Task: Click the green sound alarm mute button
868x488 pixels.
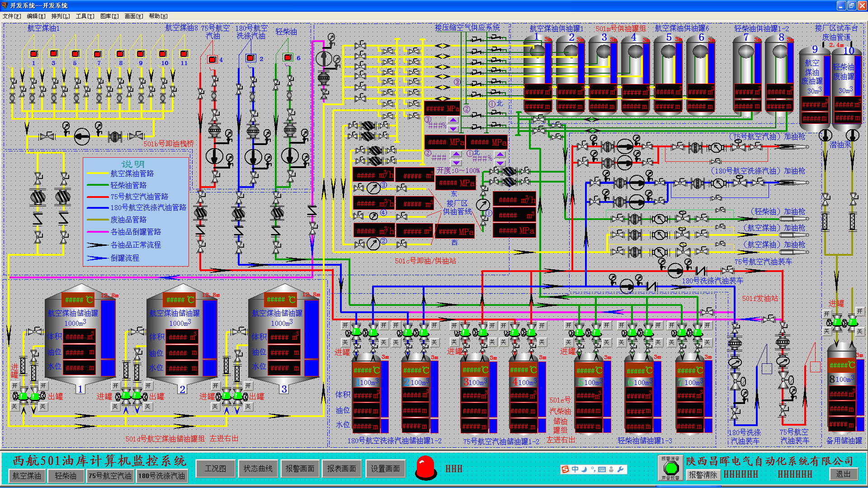Action: [x=670, y=468]
